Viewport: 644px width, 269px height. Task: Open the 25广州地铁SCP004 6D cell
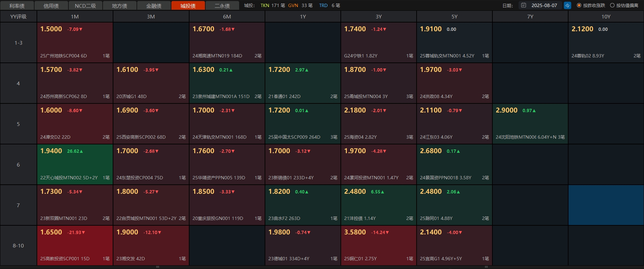[75, 42]
